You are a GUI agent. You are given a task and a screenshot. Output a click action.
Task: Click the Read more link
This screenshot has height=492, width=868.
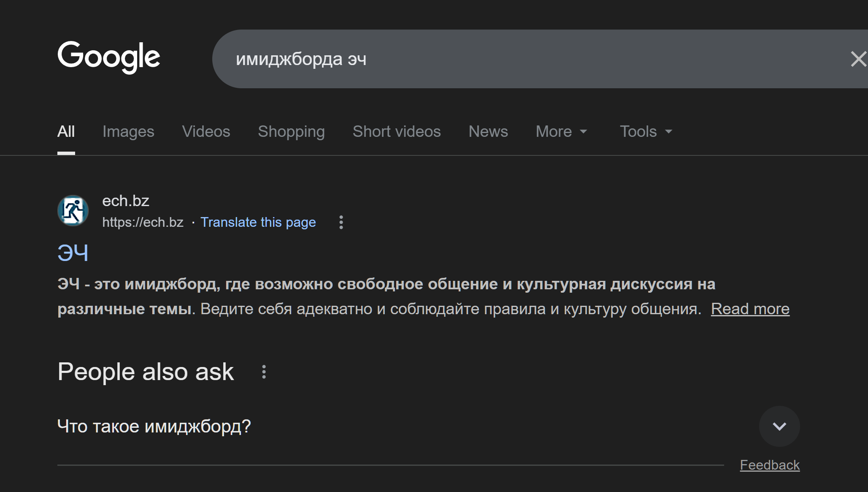(750, 309)
